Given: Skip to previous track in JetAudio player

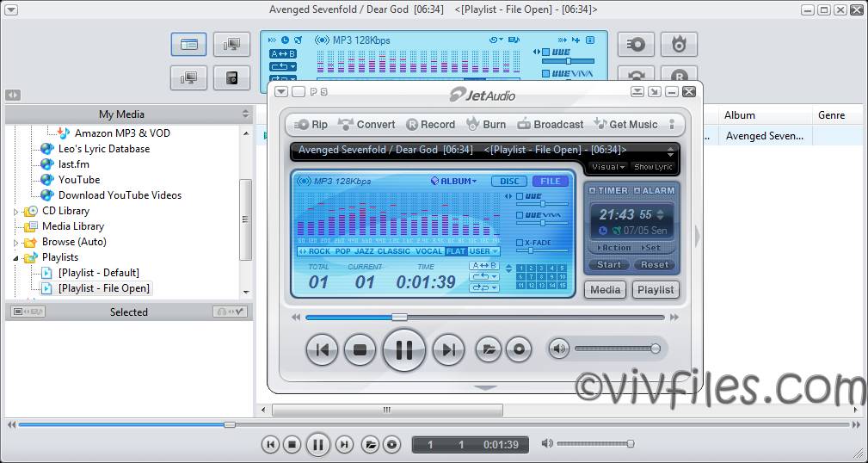Looking at the screenshot, I should coord(323,349).
